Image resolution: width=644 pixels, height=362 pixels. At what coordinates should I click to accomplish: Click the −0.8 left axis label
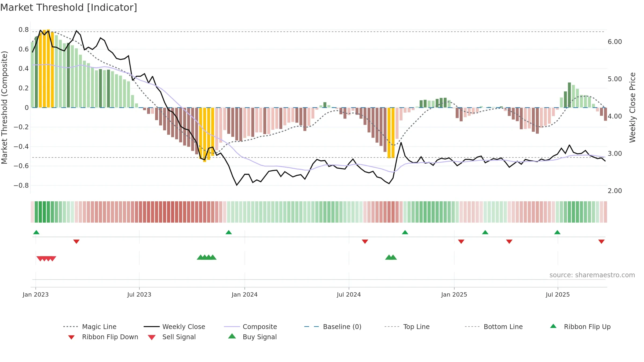click(21, 186)
